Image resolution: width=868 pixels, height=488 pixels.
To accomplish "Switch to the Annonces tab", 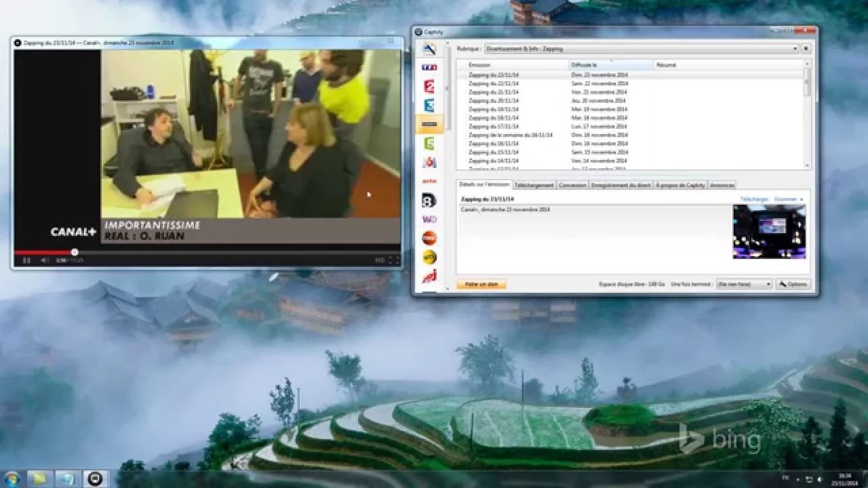I will 722,185.
